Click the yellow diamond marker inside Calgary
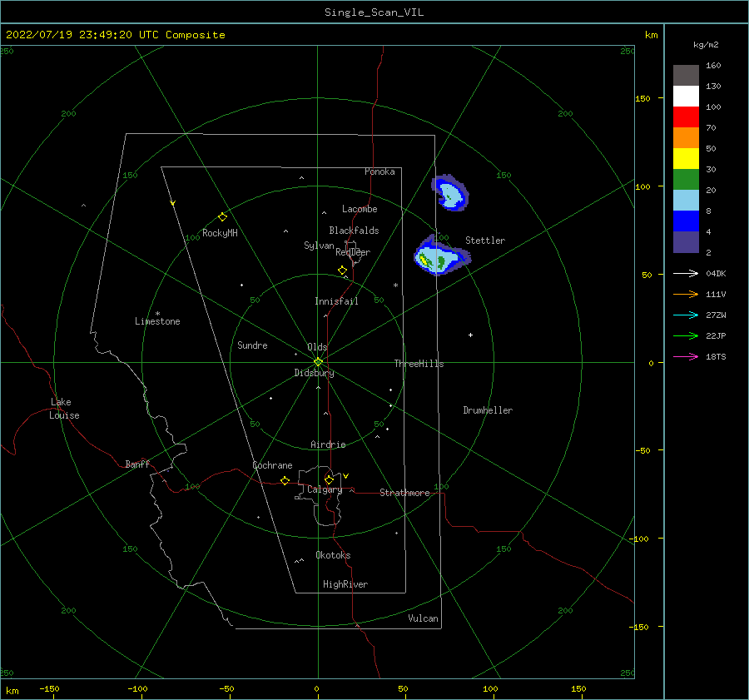This screenshot has height=700, width=749. [x=329, y=479]
